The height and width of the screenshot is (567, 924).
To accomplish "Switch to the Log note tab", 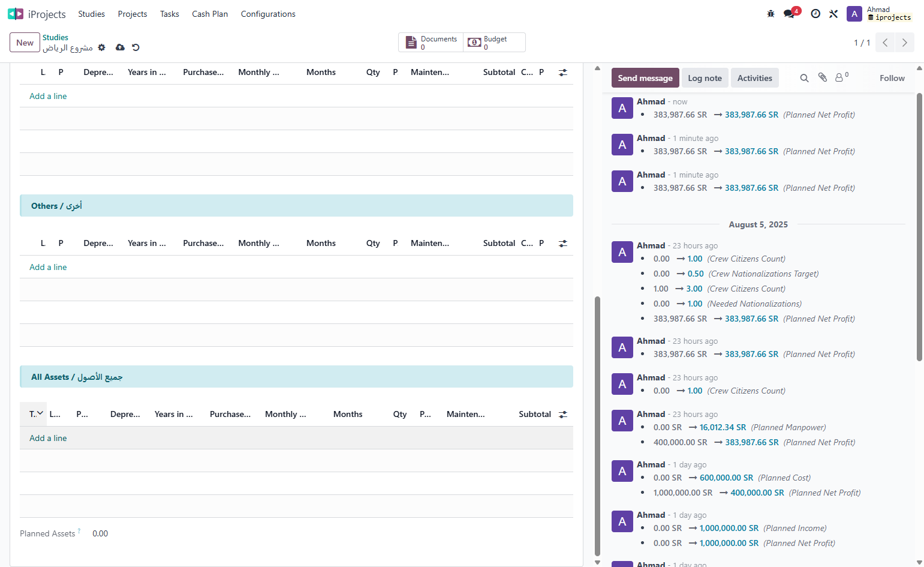I will [x=705, y=78].
